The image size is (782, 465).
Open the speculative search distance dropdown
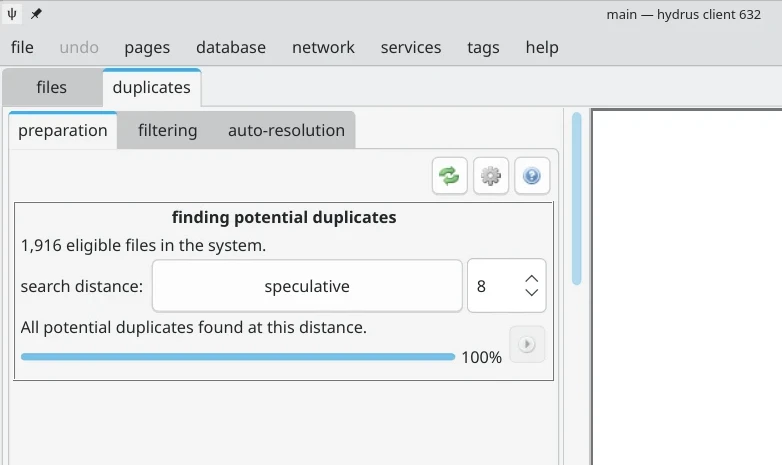pyautogui.click(x=307, y=286)
